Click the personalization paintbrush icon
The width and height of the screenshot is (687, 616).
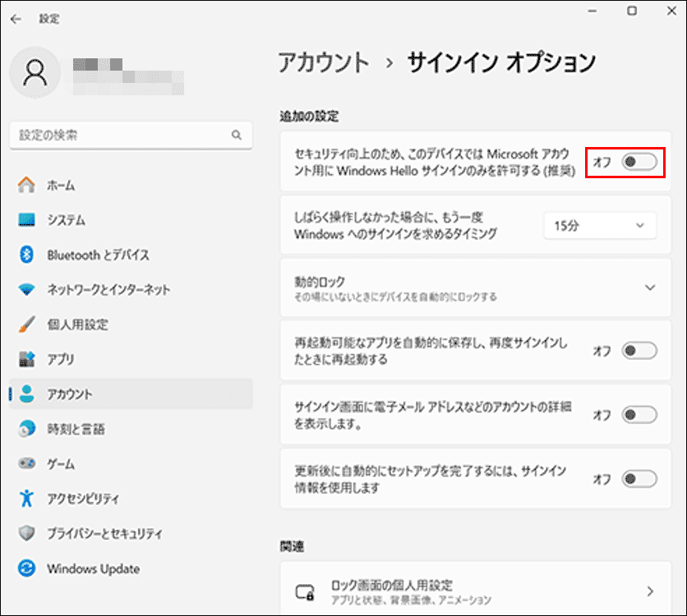coord(27,324)
